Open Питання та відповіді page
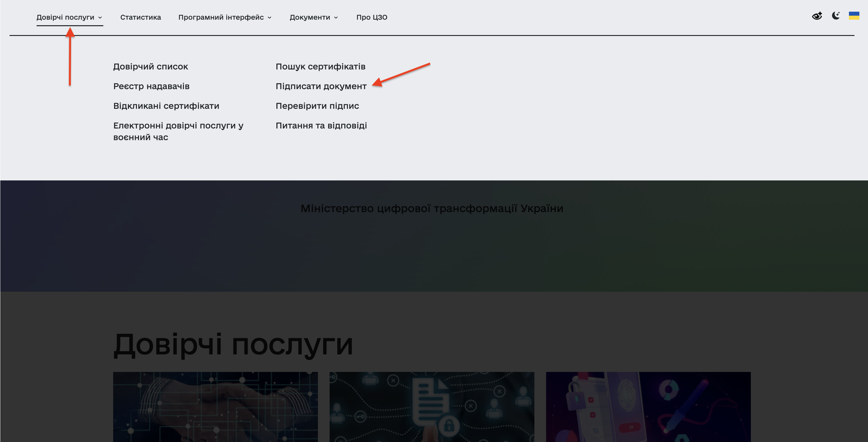Screen dimensions: 868x442 321,126
